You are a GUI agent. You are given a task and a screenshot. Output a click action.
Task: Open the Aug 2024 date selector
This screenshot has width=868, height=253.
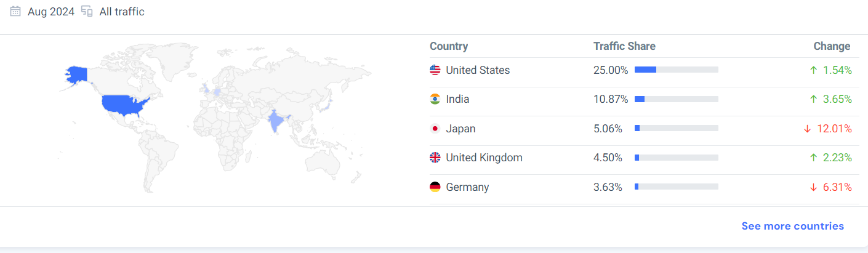pyautogui.click(x=50, y=12)
